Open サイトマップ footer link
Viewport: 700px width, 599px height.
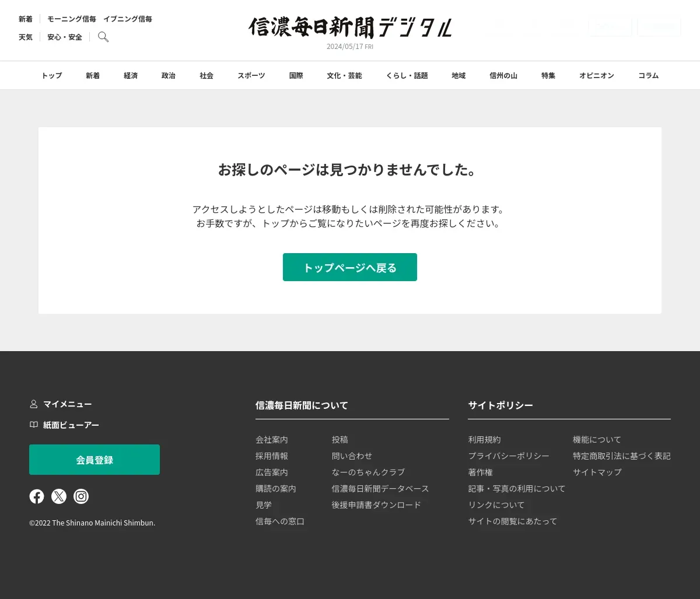pos(597,472)
